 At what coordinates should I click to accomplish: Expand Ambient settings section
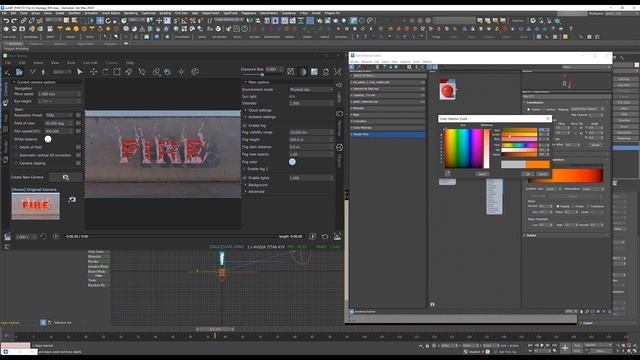coord(246,117)
